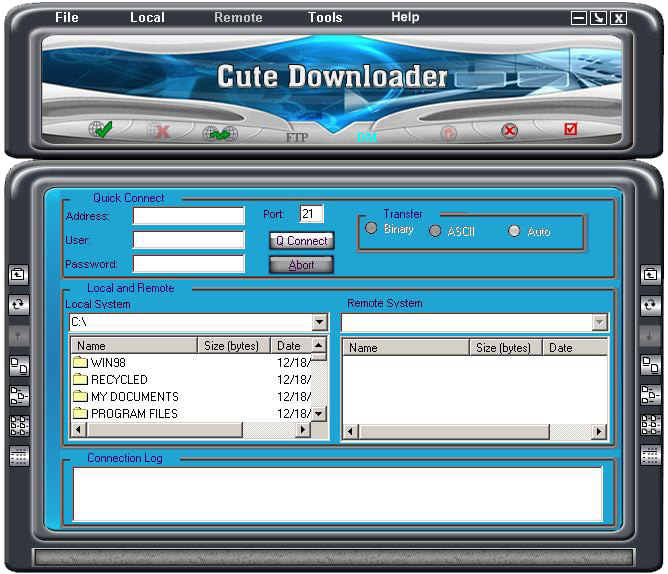Select the MY DOCUMENTS folder
Screen dimensions: 668x574
(x=126, y=397)
